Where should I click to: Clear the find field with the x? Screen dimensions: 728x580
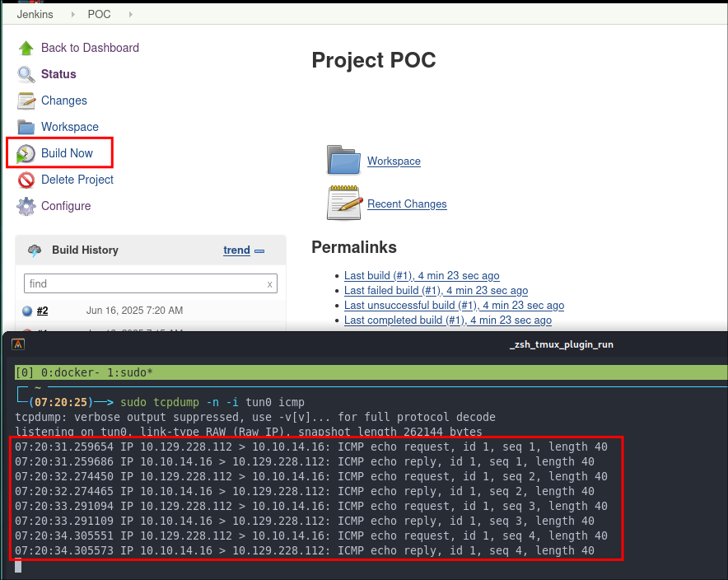point(270,284)
